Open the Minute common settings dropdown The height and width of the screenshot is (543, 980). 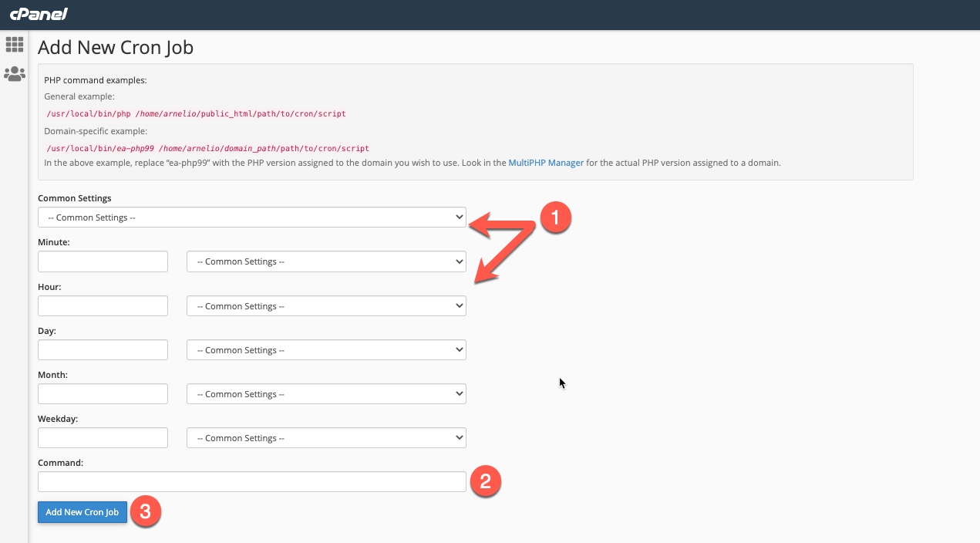pos(326,261)
